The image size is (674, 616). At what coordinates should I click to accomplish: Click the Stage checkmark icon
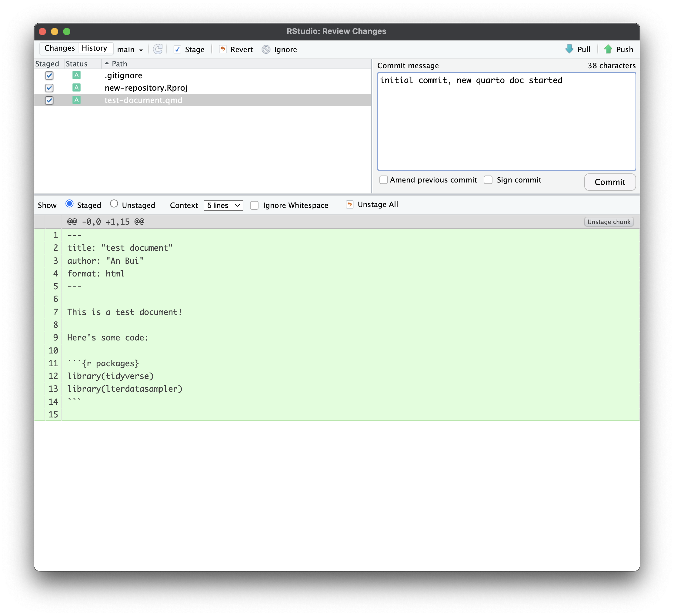pyautogui.click(x=177, y=49)
